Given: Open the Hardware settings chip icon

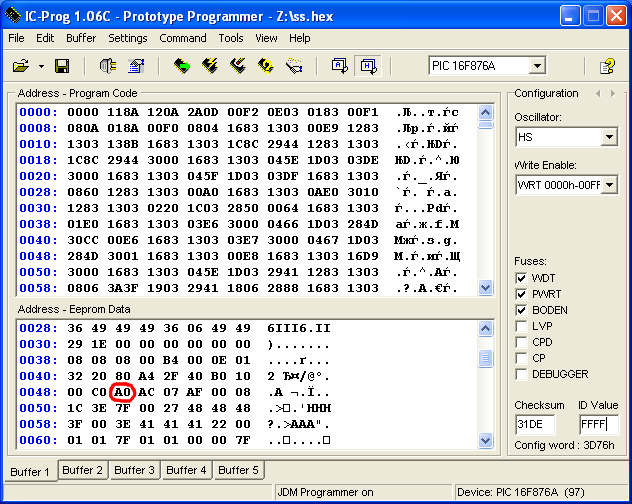Looking at the screenshot, I should (x=108, y=66).
